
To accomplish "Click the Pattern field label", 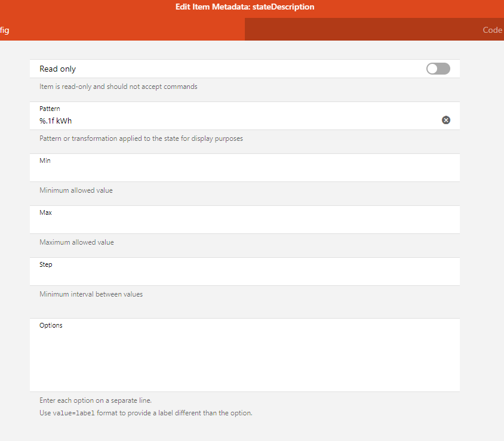I will (50, 109).
